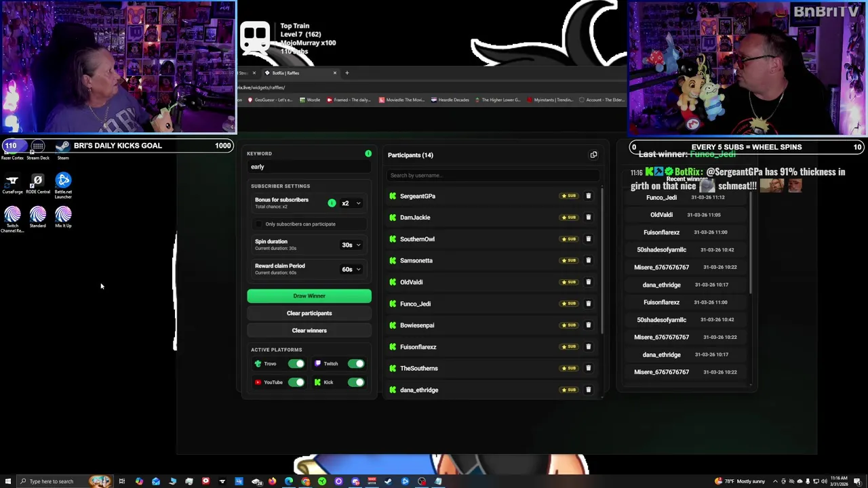Open the Standard desktop shortcut
868x488 pixels.
38,218
